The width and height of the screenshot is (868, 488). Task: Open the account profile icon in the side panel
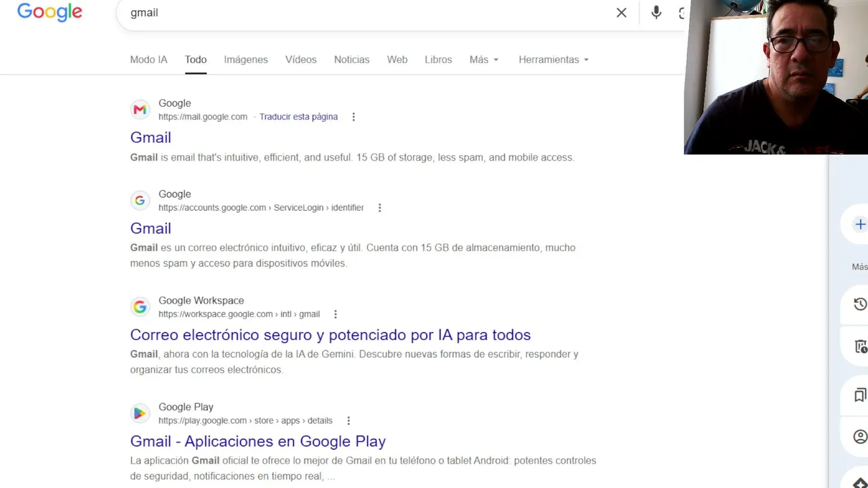pos(860,436)
